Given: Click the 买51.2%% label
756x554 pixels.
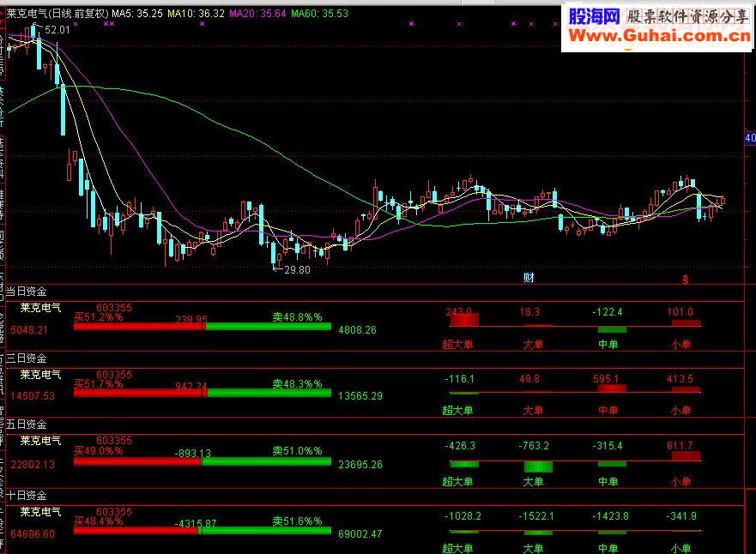Looking at the screenshot, I should 99,317.
